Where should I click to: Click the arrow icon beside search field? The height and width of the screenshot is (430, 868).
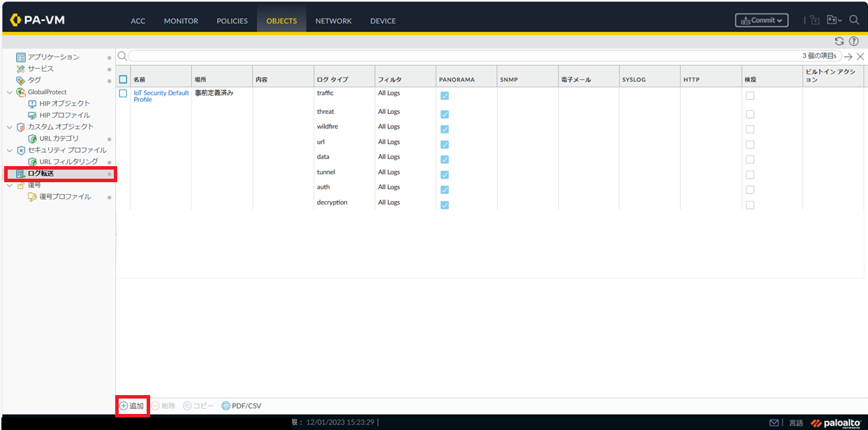[848, 56]
